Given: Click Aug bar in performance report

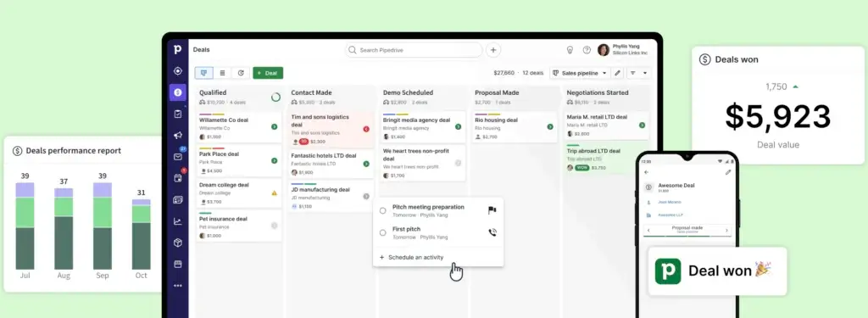Looking at the screenshot, I should (64, 229).
